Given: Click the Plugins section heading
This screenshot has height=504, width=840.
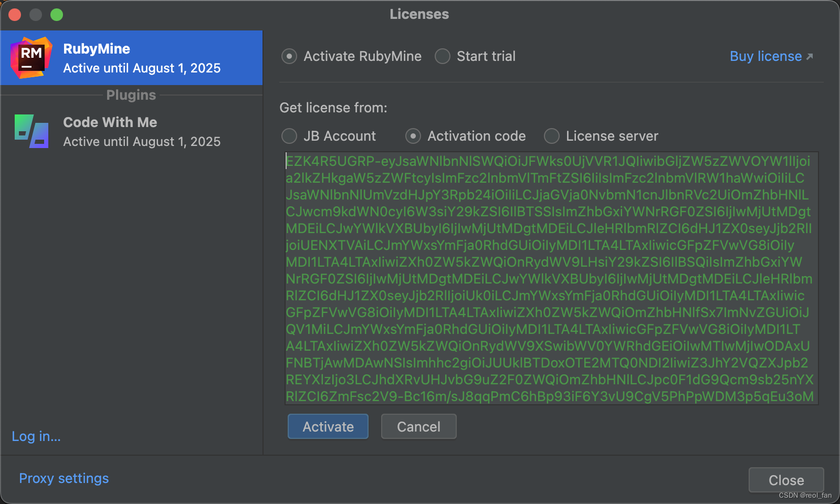Looking at the screenshot, I should click(131, 95).
